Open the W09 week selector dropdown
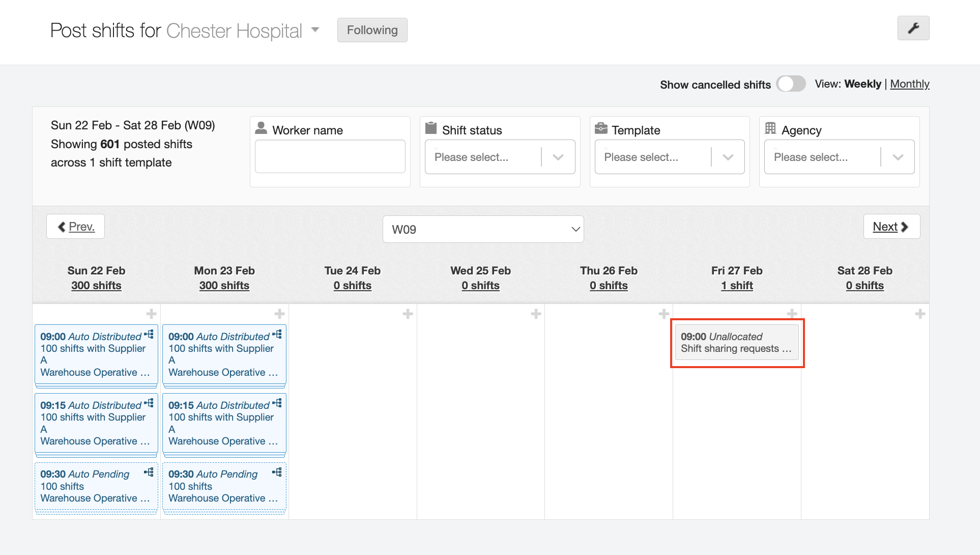The width and height of the screenshot is (980, 555). pyautogui.click(x=482, y=229)
